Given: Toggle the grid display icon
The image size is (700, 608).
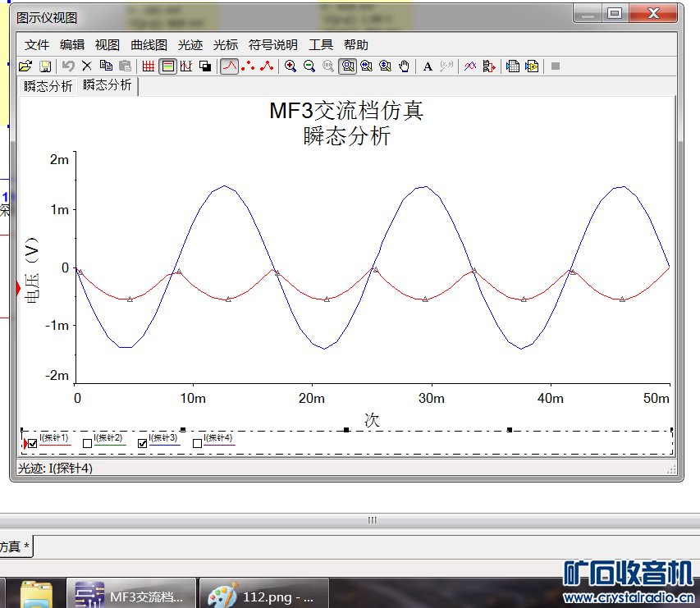Looking at the screenshot, I should point(149,66).
